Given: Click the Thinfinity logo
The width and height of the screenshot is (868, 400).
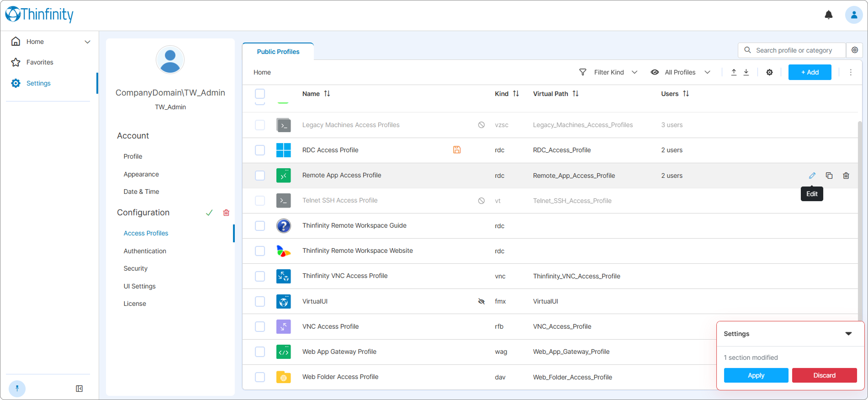Looking at the screenshot, I should (x=39, y=14).
